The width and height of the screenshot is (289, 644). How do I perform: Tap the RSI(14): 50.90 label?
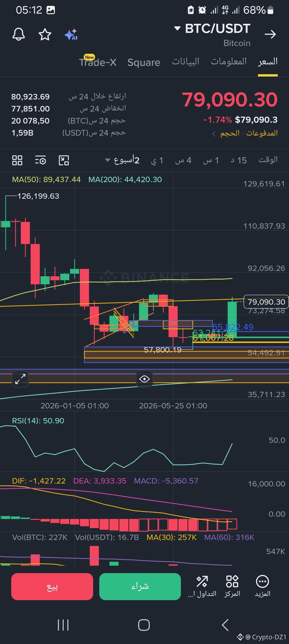[x=38, y=421]
